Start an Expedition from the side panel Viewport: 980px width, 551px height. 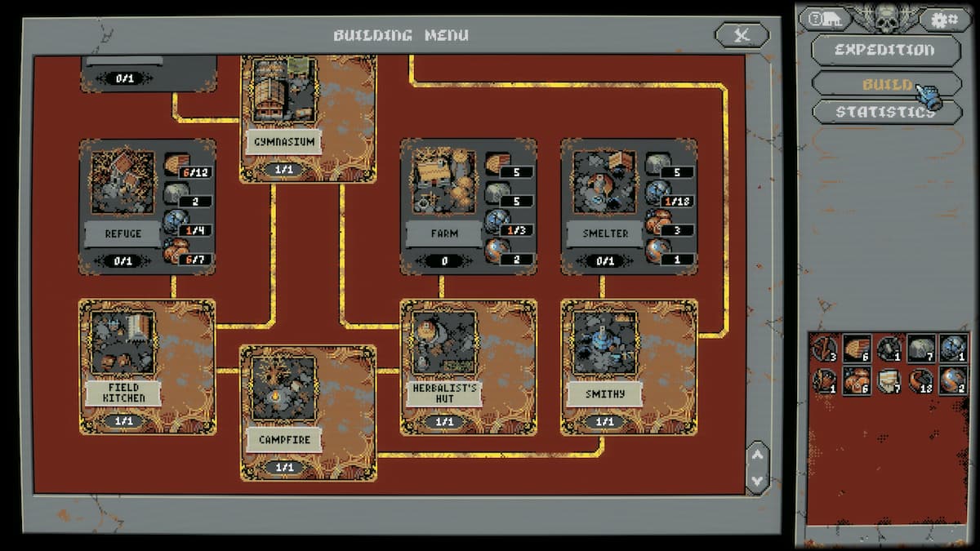pyautogui.click(x=884, y=50)
